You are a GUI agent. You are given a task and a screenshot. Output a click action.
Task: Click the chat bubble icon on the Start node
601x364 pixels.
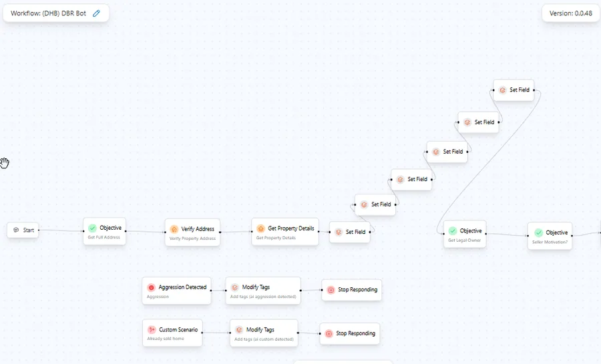pyautogui.click(x=16, y=230)
